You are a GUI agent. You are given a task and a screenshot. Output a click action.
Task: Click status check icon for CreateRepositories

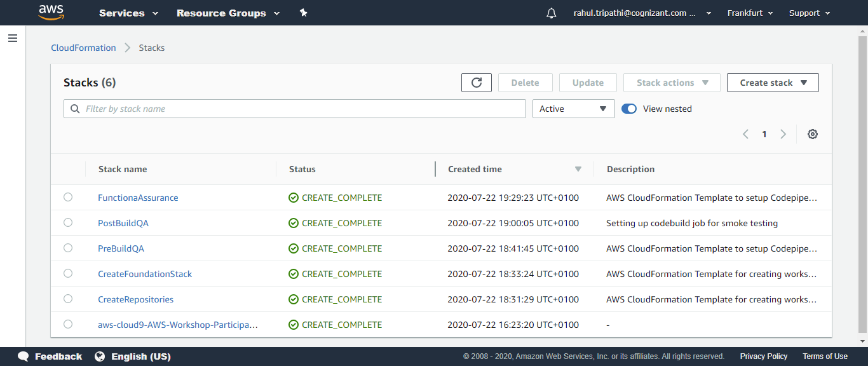[x=294, y=299]
